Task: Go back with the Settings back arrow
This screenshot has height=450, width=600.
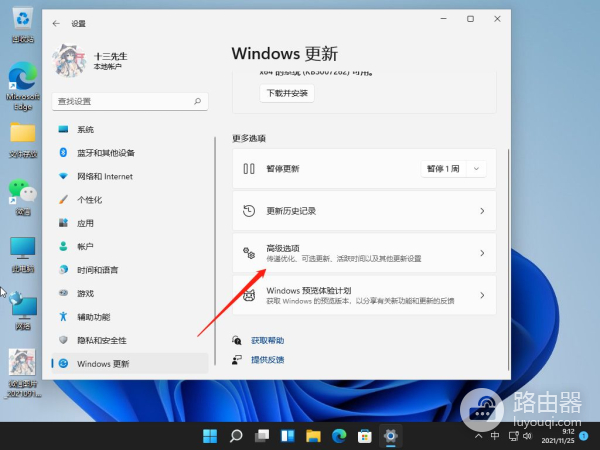Action: 56,24
